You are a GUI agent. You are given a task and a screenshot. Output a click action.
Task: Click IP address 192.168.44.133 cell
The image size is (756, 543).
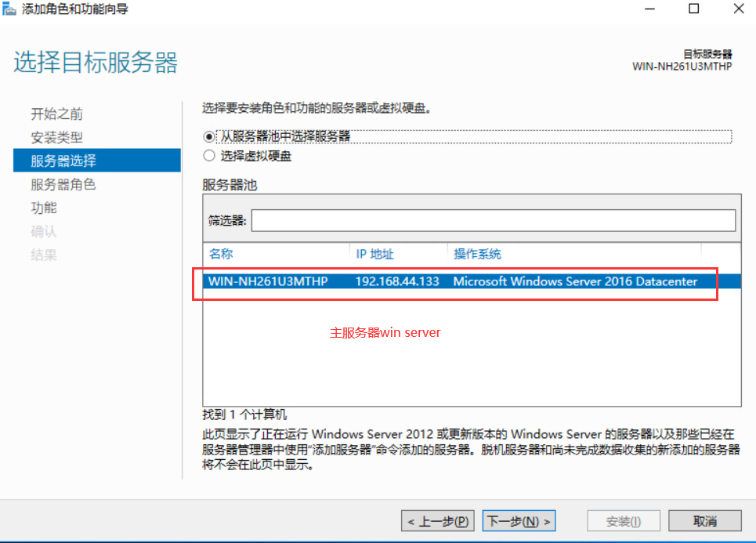coord(397,281)
